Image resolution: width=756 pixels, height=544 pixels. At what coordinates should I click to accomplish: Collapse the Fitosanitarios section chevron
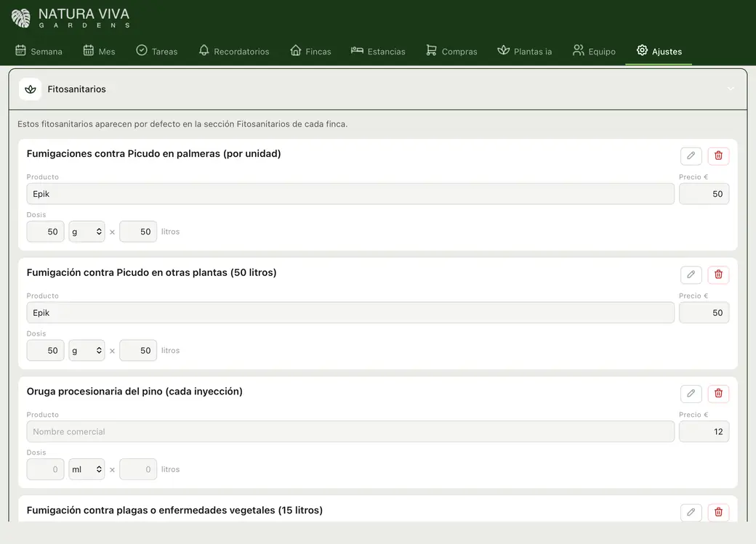tap(731, 89)
